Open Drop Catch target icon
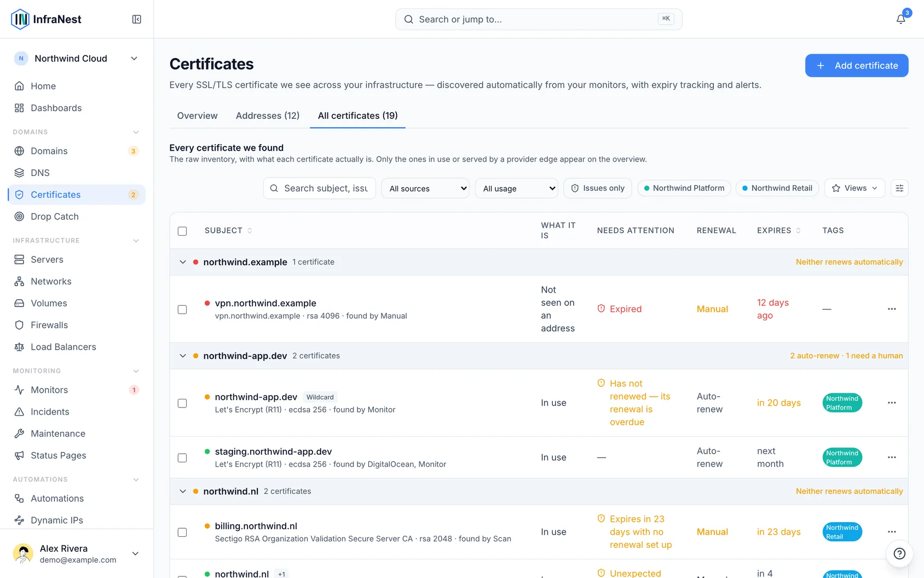This screenshot has height=578, width=924. pos(19,216)
